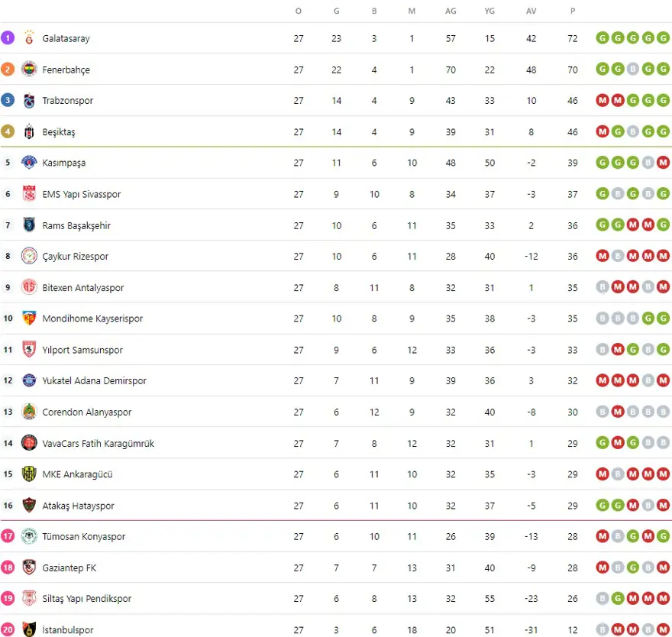Select the Beşiktaş eagle crest icon
The height and width of the screenshot is (637, 672).
coord(29,132)
